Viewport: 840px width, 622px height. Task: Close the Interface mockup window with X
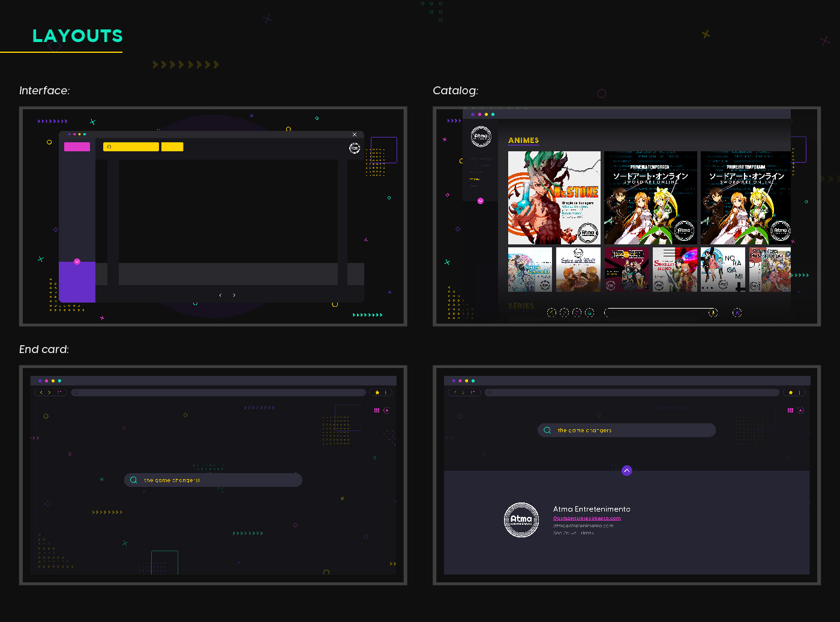tap(355, 134)
